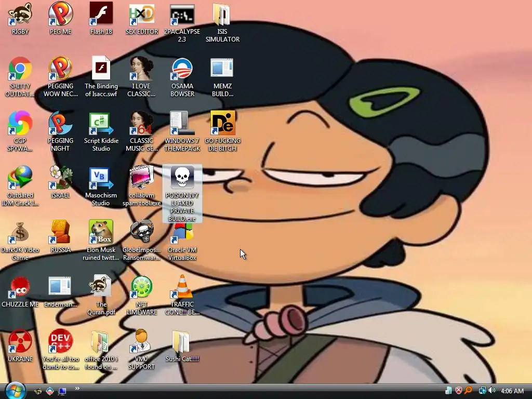Open the Enderman... window icon

(60, 287)
